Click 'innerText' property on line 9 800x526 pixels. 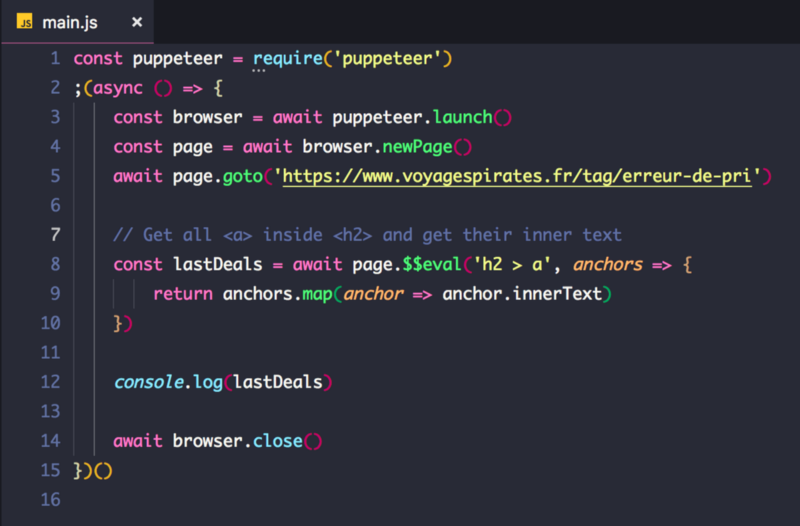coord(557,294)
